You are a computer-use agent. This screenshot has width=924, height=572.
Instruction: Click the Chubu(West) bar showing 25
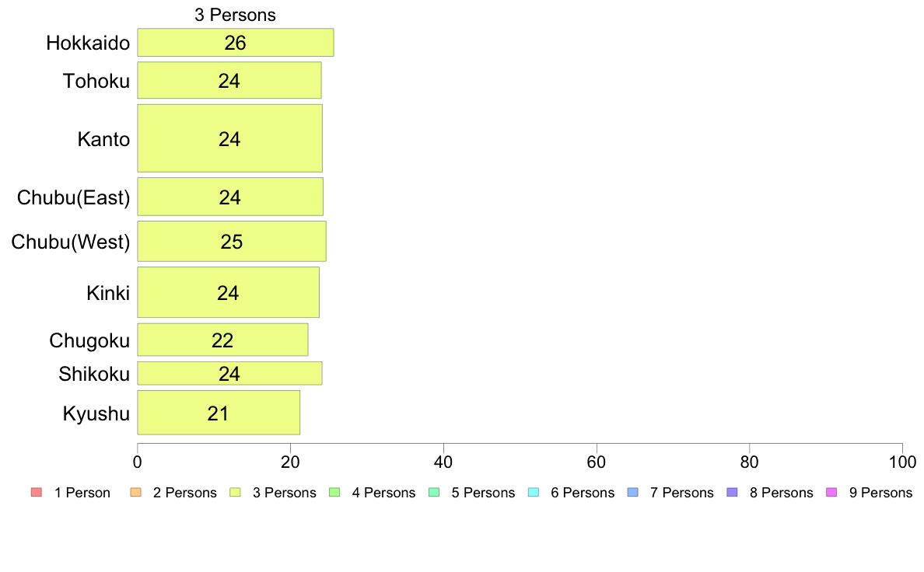pyautogui.click(x=233, y=242)
